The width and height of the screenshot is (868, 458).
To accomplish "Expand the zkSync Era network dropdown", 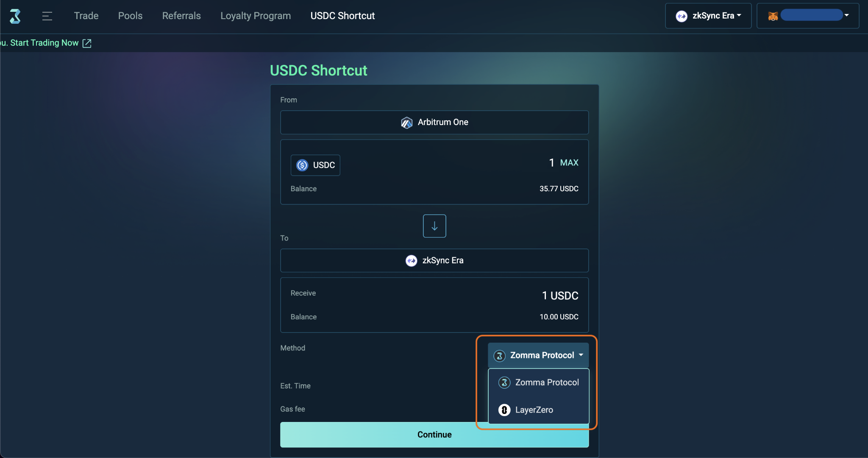I will click(x=708, y=16).
